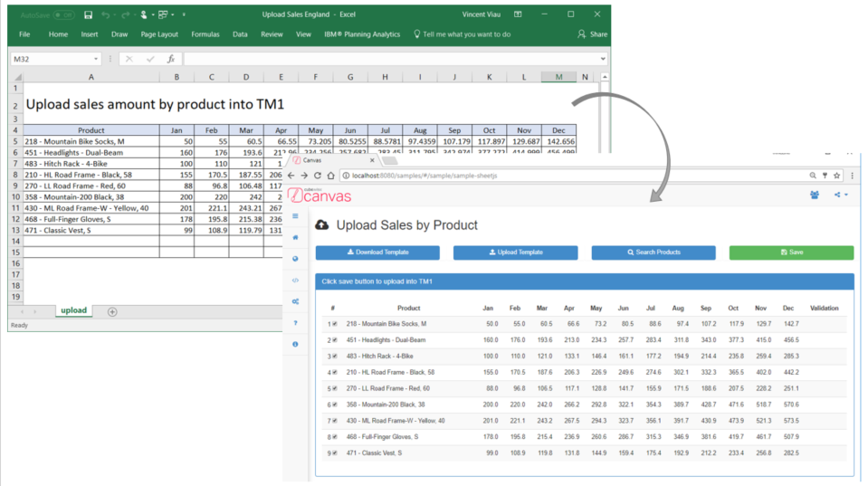
Task: Open the code icon in Canvas sidebar
Action: [295, 280]
